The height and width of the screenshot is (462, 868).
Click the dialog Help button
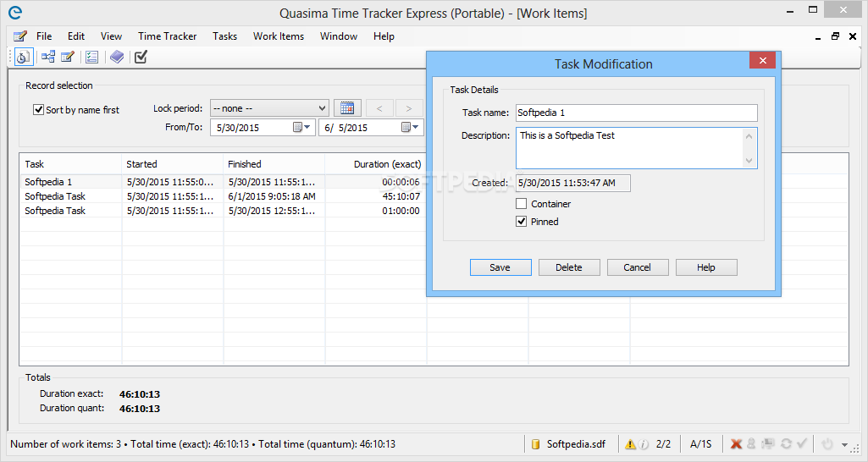point(706,267)
